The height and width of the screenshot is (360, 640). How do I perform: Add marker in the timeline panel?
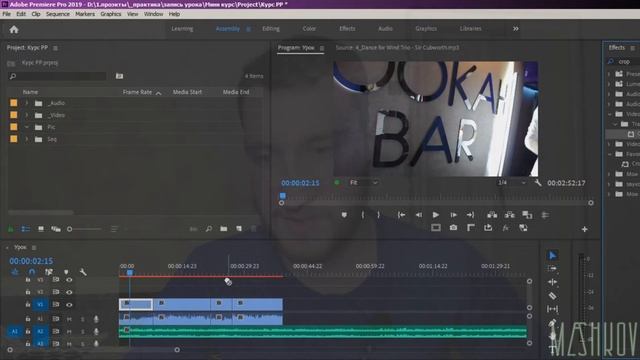(x=66, y=272)
